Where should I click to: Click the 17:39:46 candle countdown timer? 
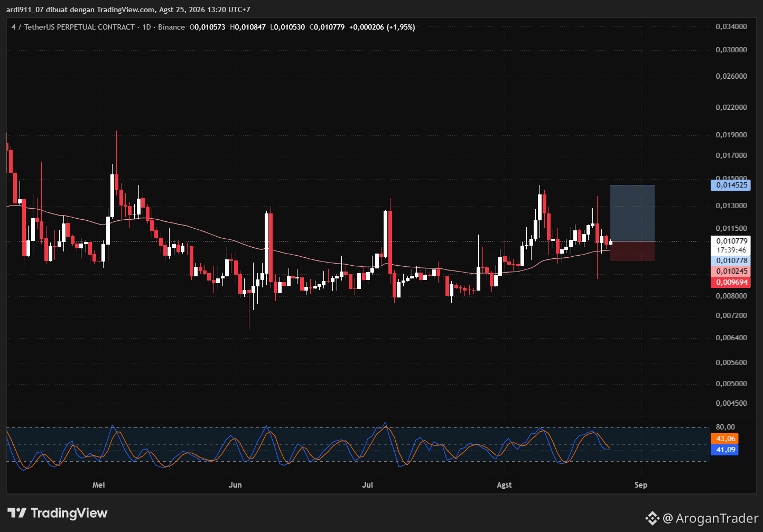(x=732, y=250)
